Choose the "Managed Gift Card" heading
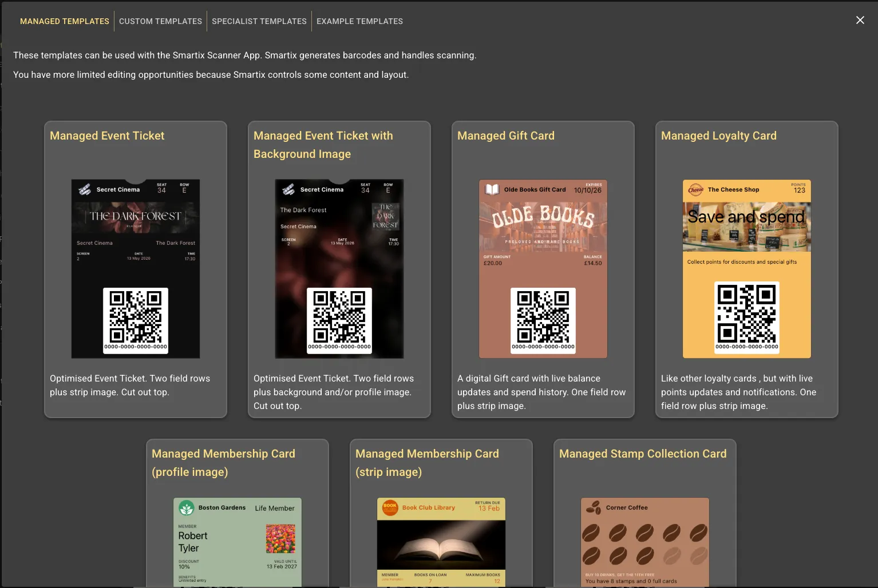The image size is (878, 588). pos(506,136)
